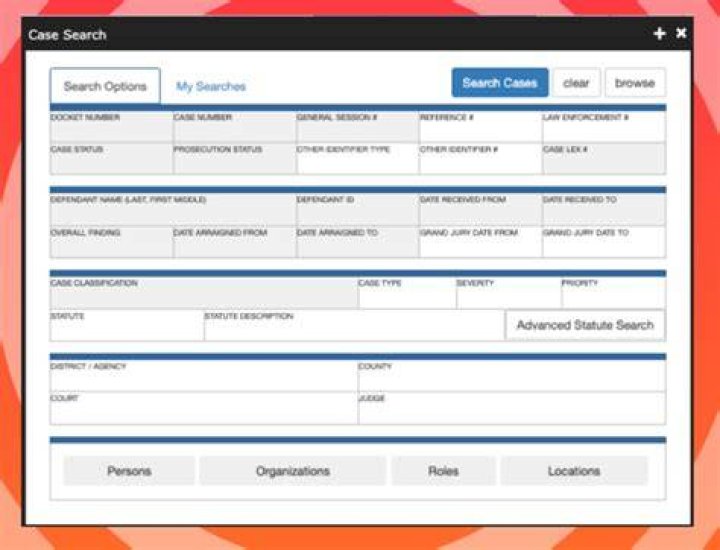Image resolution: width=720 pixels, height=550 pixels.
Task: Click the clear button
Action: (576, 83)
